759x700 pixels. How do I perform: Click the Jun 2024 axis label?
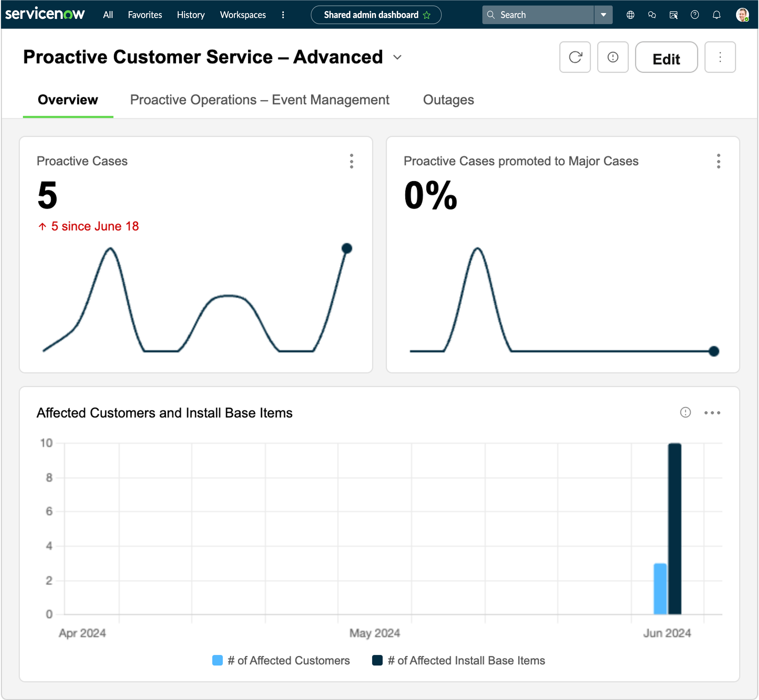667,633
